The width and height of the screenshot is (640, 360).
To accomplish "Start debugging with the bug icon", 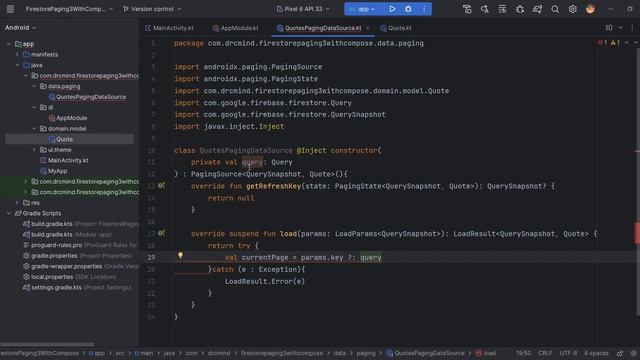I will coord(408,9).
